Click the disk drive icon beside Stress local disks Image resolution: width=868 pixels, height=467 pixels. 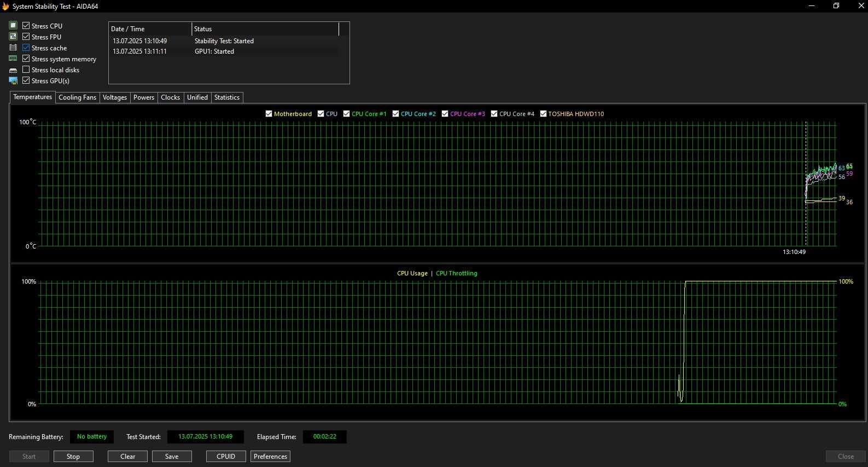coord(13,70)
